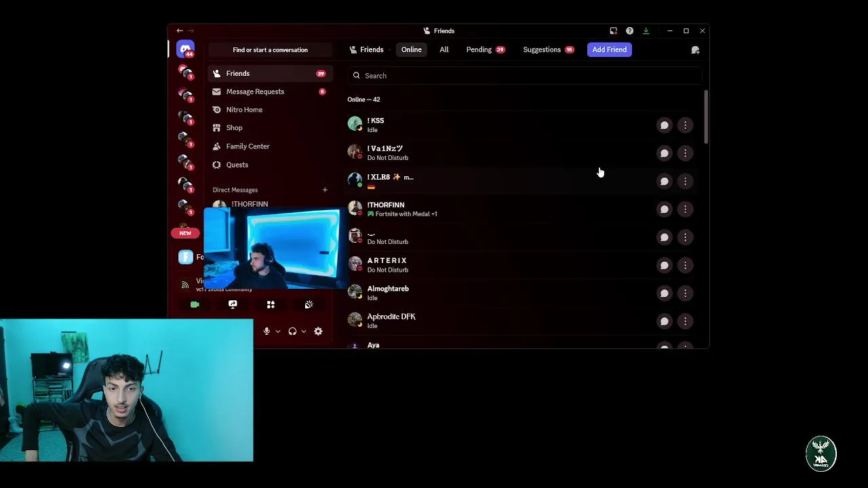Select friend ! KSS in list
This screenshot has width=868, height=488.
coord(521,125)
